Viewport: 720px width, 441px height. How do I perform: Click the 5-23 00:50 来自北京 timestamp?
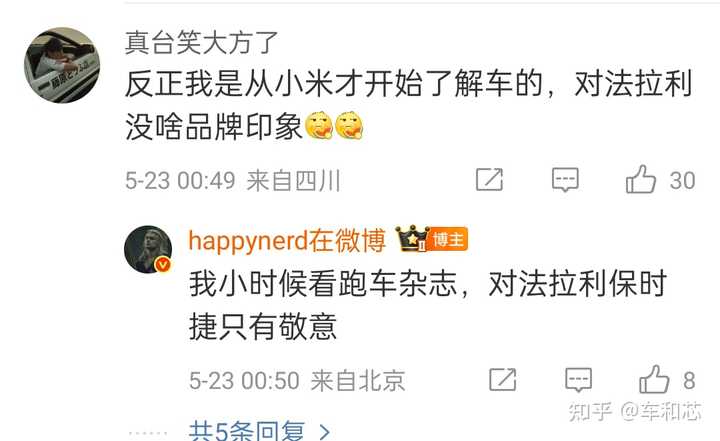[297, 381]
